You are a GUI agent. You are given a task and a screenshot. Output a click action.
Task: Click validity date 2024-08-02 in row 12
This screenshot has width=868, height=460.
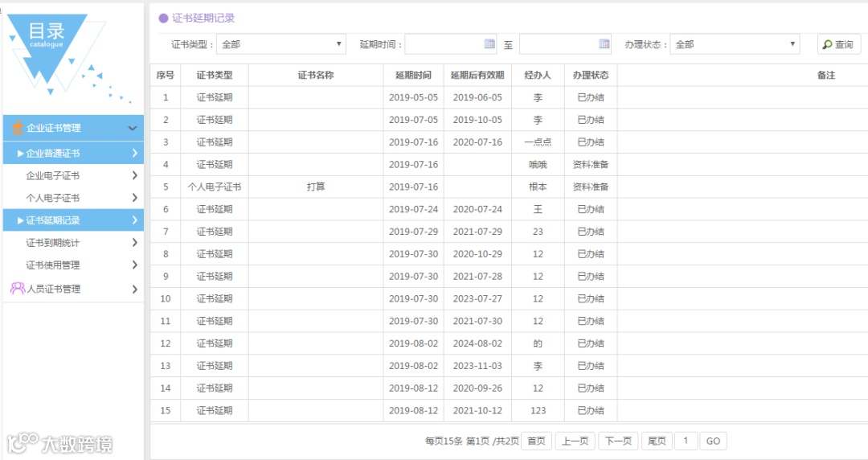click(477, 343)
